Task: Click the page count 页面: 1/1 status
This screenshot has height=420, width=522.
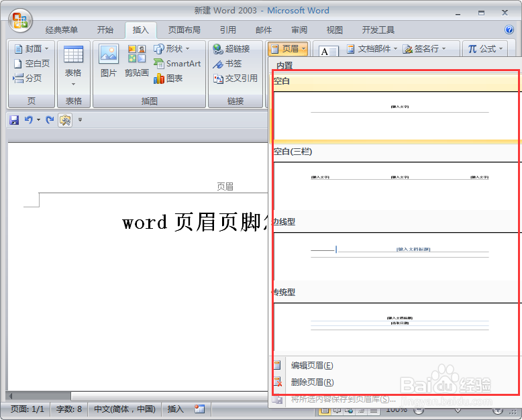Action: click(x=28, y=409)
